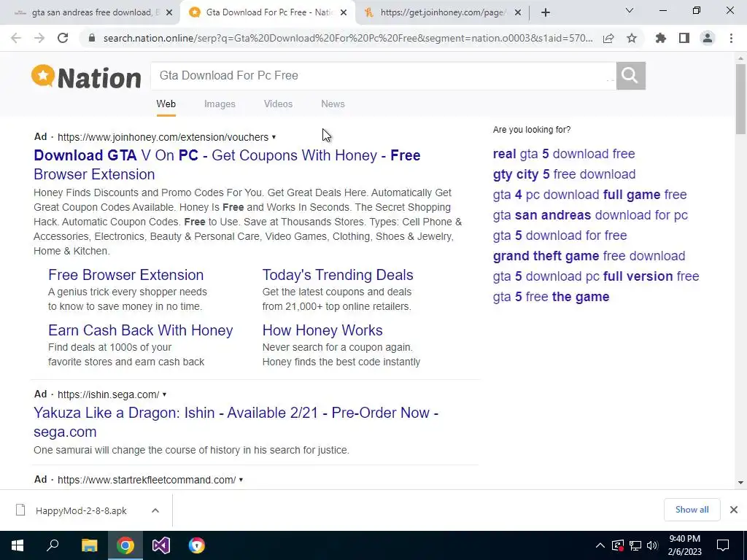
Task: Click the page vertical scrollbar thumb
Action: point(740,99)
